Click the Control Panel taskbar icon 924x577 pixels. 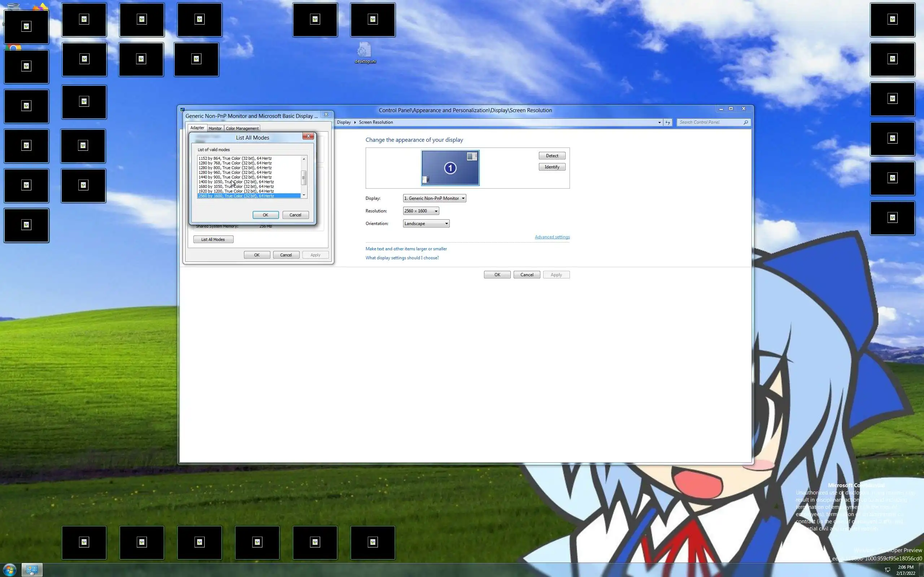(x=32, y=570)
